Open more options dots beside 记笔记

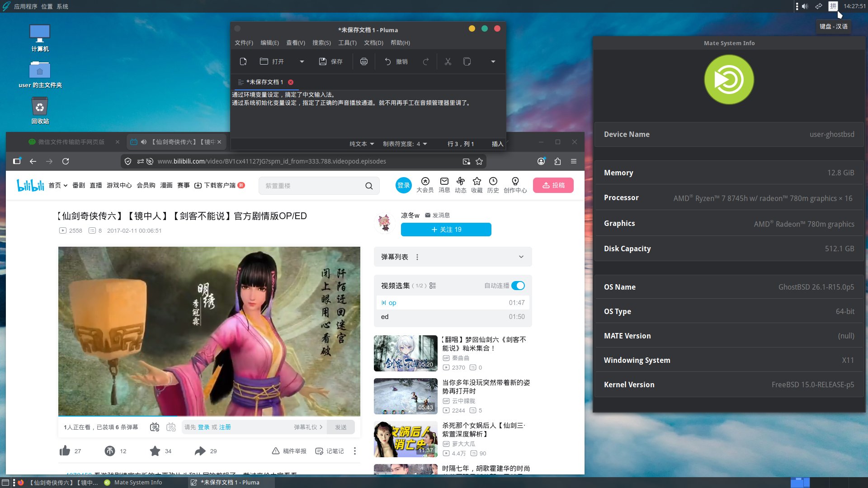pyautogui.click(x=355, y=451)
